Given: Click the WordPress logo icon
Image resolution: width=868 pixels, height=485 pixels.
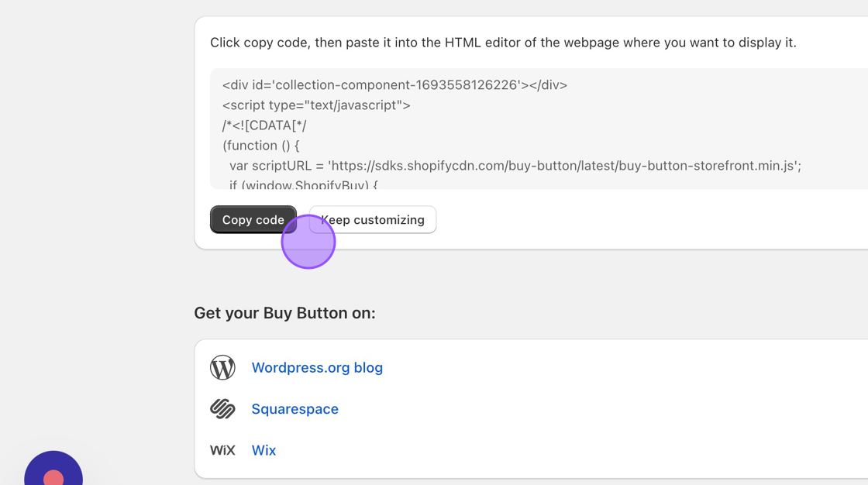Looking at the screenshot, I should click(222, 367).
